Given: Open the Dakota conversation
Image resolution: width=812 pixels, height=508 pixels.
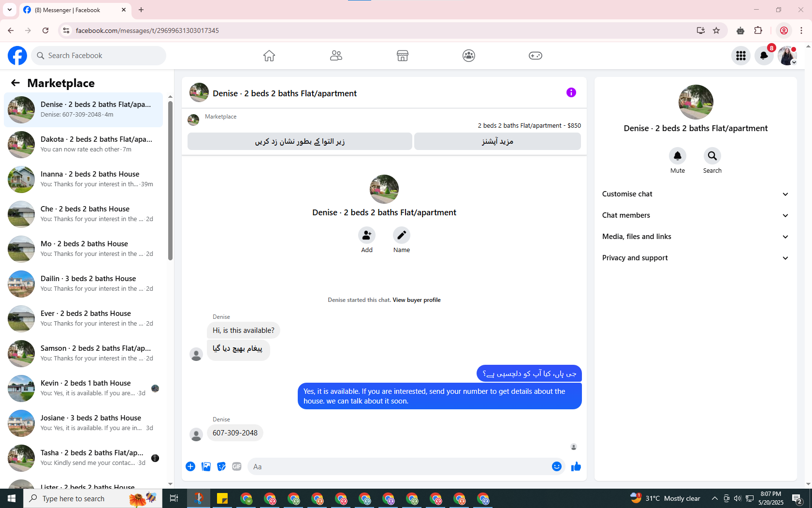Looking at the screenshot, I should [83, 145].
